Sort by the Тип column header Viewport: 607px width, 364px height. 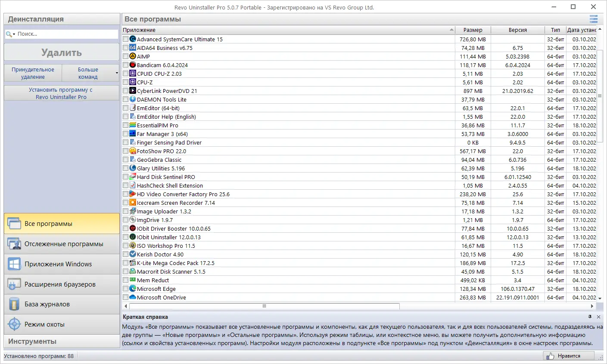(556, 30)
